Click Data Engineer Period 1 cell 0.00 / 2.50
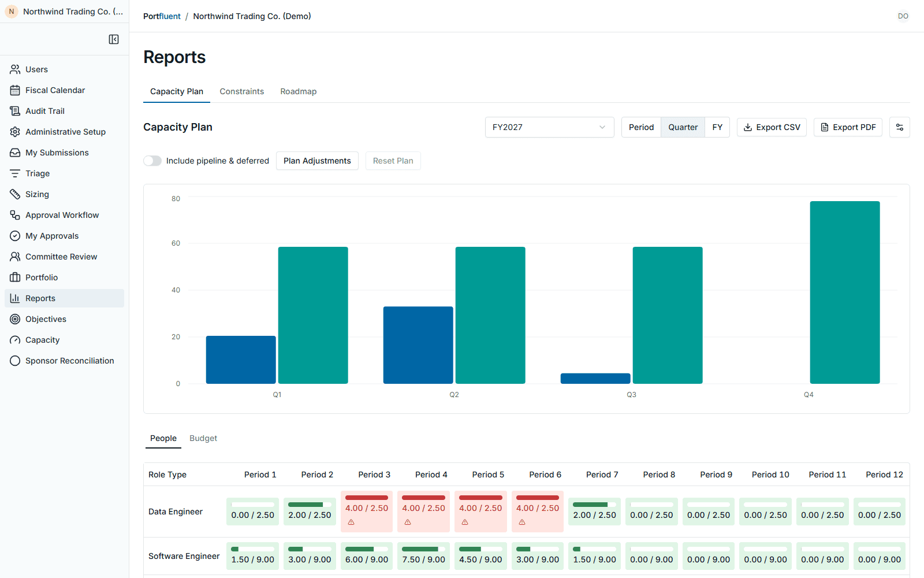The height and width of the screenshot is (578, 924). tap(253, 512)
